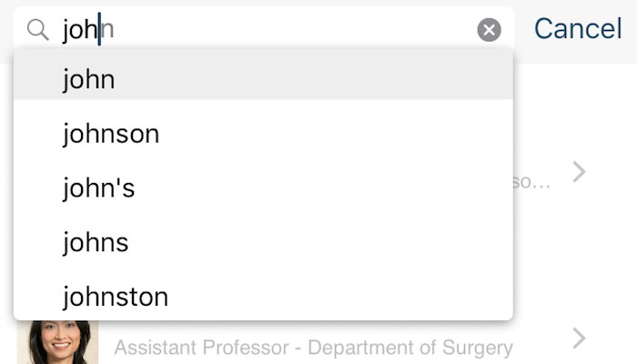Pick the "john's" autocomplete suggestion
The width and height of the screenshot is (637, 364).
pyautogui.click(x=263, y=188)
